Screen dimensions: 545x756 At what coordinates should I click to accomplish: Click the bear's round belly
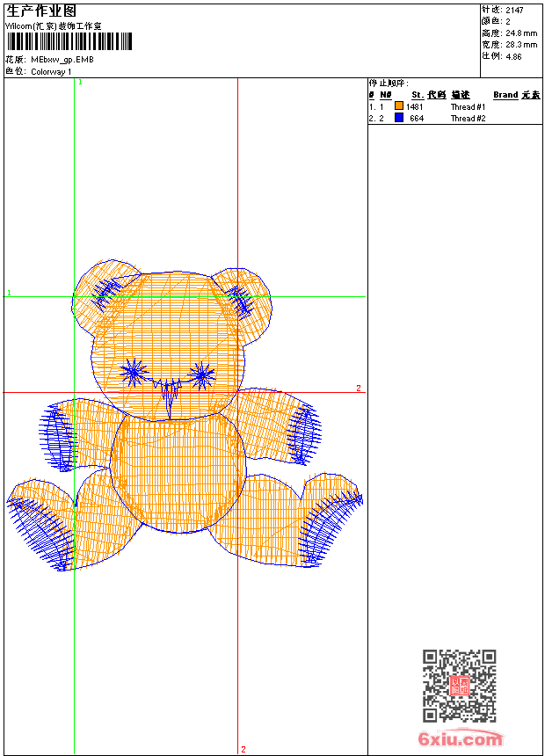pyautogui.click(x=178, y=473)
